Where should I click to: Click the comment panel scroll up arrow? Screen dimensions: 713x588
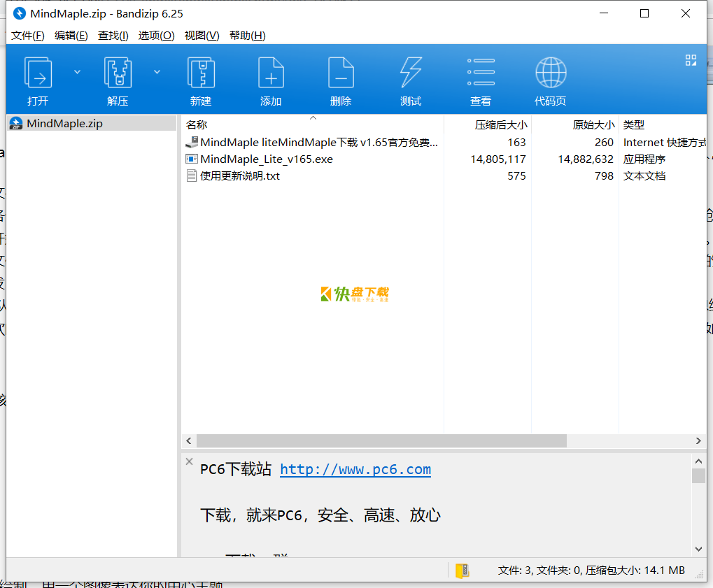pyautogui.click(x=698, y=461)
